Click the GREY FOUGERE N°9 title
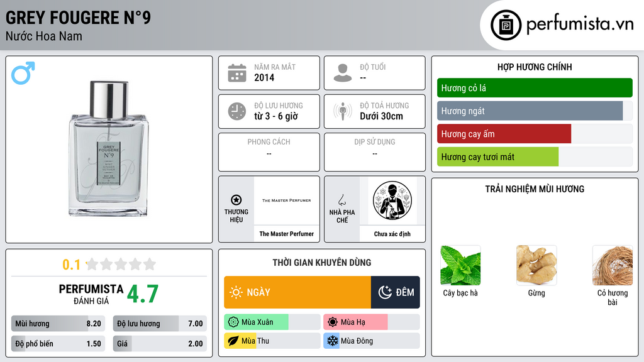The width and height of the screenshot is (644, 362). [x=78, y=18]
